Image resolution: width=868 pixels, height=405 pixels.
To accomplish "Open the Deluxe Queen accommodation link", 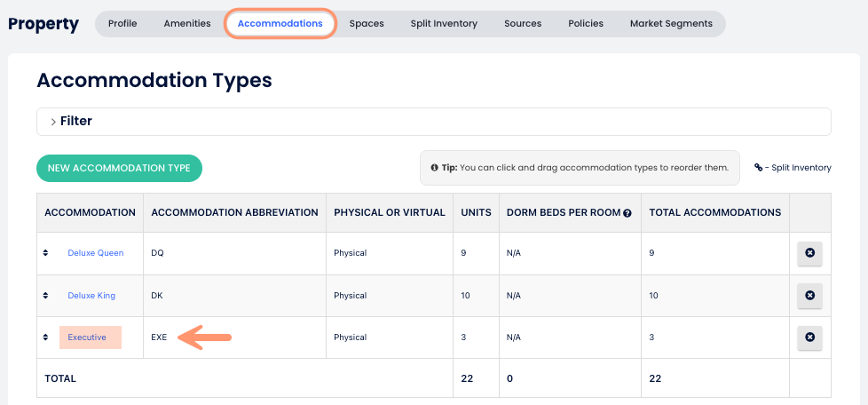I will (x=95, y=253).
